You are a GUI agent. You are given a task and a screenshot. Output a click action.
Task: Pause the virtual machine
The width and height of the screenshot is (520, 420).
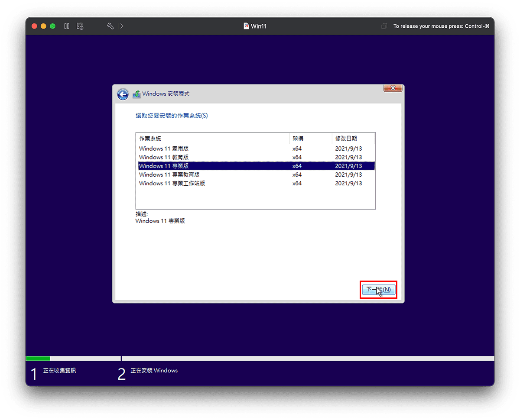(67, 26)
